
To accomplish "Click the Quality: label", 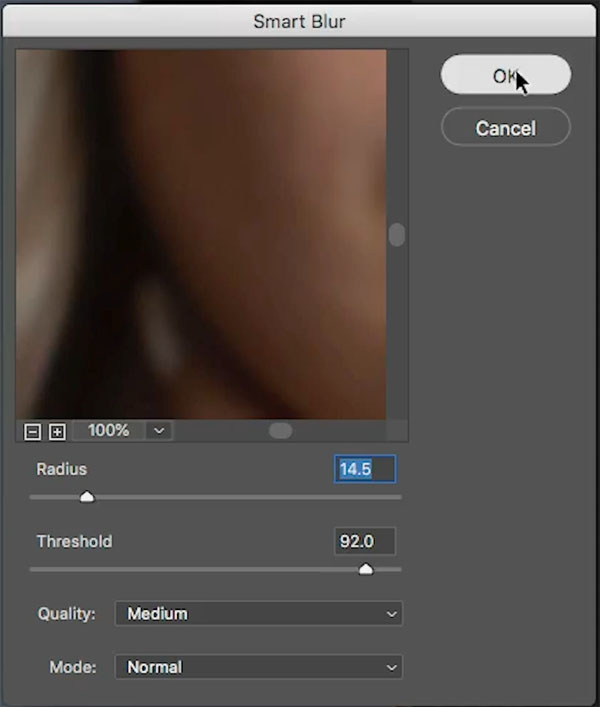I will tap(67, 614).
